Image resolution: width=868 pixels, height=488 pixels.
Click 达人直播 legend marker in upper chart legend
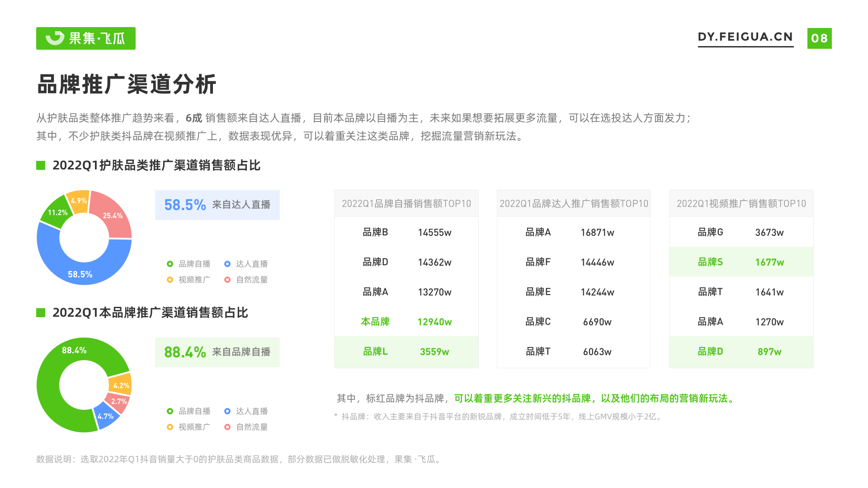227,264
